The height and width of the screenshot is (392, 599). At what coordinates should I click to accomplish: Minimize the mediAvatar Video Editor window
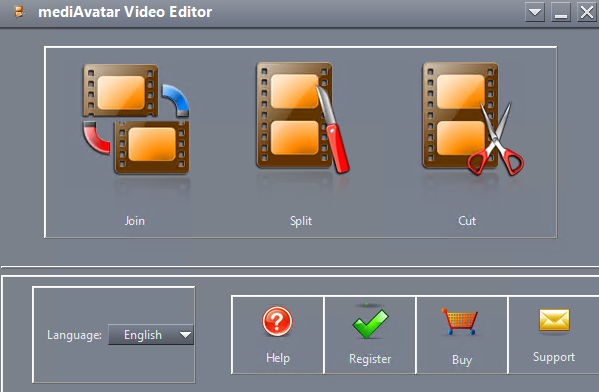561,12
